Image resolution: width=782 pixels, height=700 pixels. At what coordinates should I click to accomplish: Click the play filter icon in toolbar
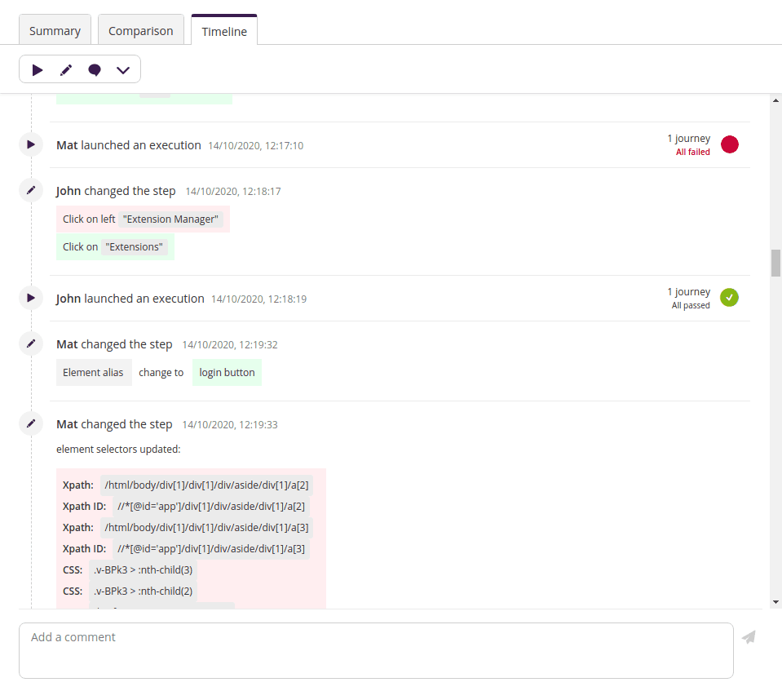pyautogui.click(x=38, y=70)
